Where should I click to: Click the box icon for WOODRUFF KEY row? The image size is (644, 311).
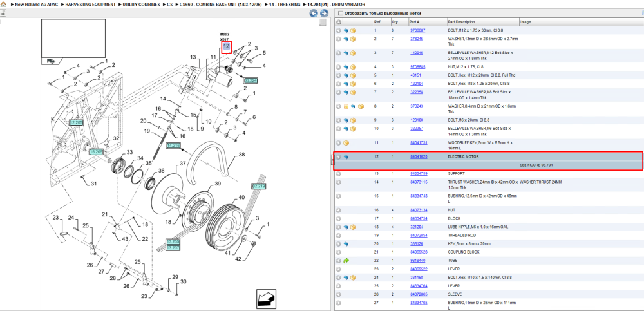tap(346, 143)
